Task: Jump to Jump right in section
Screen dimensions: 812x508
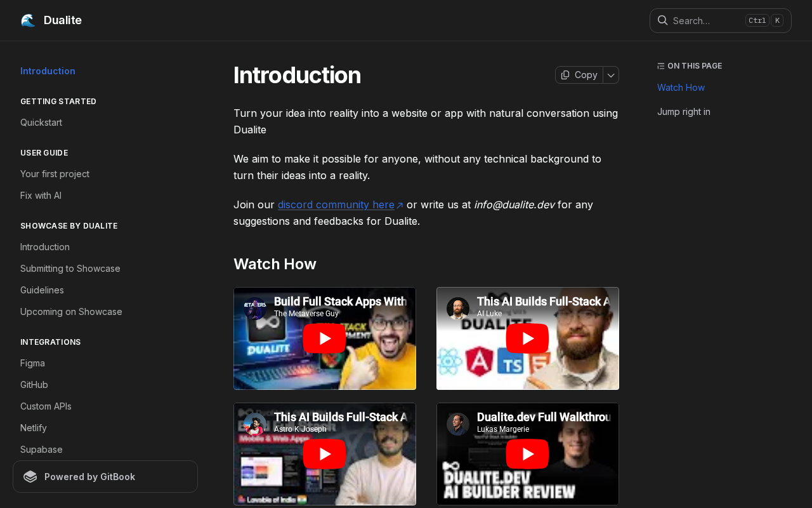Action: 684,112
